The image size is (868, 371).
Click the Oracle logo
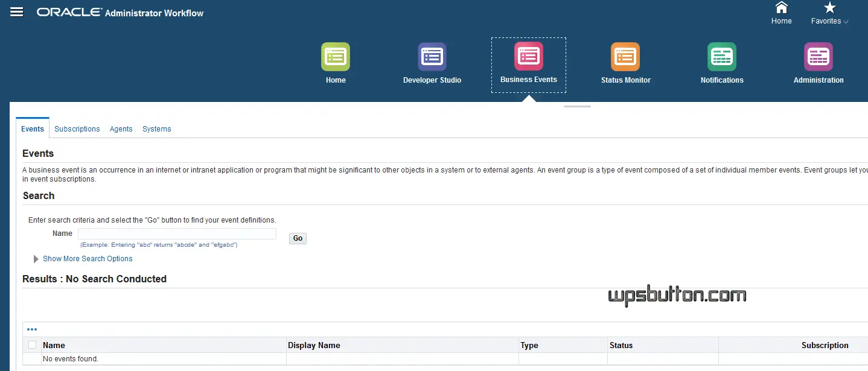tap(69, 13)
